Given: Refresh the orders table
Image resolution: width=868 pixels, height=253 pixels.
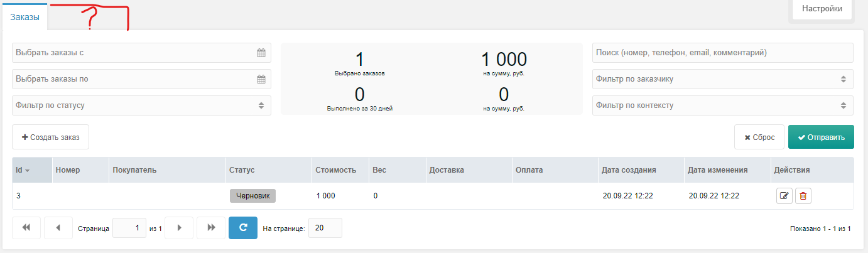Looking at the screenshot, I should 243,228.
